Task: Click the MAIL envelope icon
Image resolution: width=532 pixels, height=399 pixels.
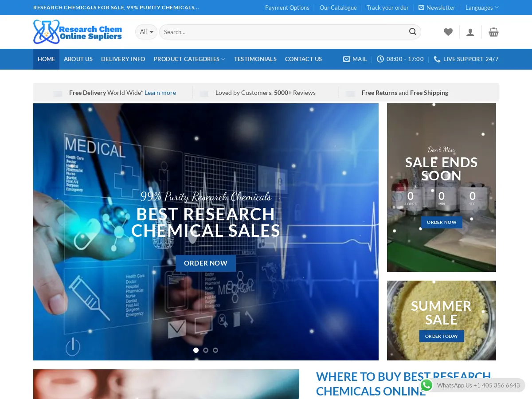Action: 347,59
